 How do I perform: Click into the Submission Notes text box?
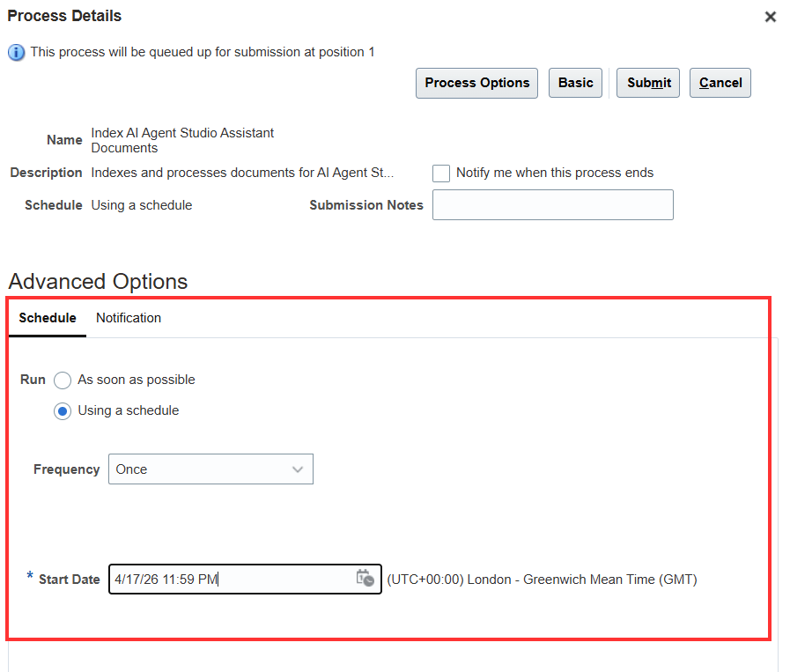point(552,205)
